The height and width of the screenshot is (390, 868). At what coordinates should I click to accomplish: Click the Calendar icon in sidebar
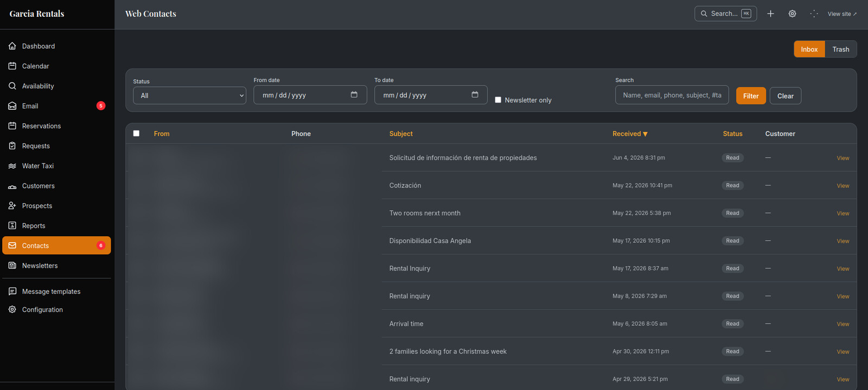(x=12, y=66)
